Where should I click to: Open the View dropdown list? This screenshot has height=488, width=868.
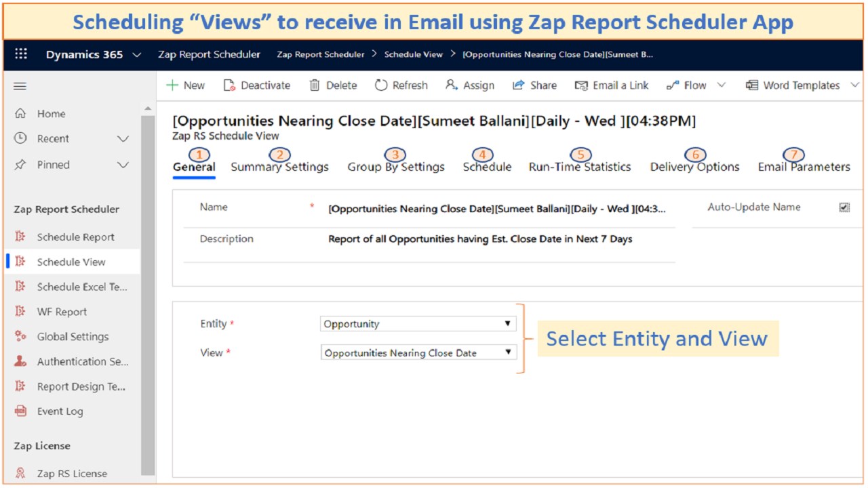point(418,352)
